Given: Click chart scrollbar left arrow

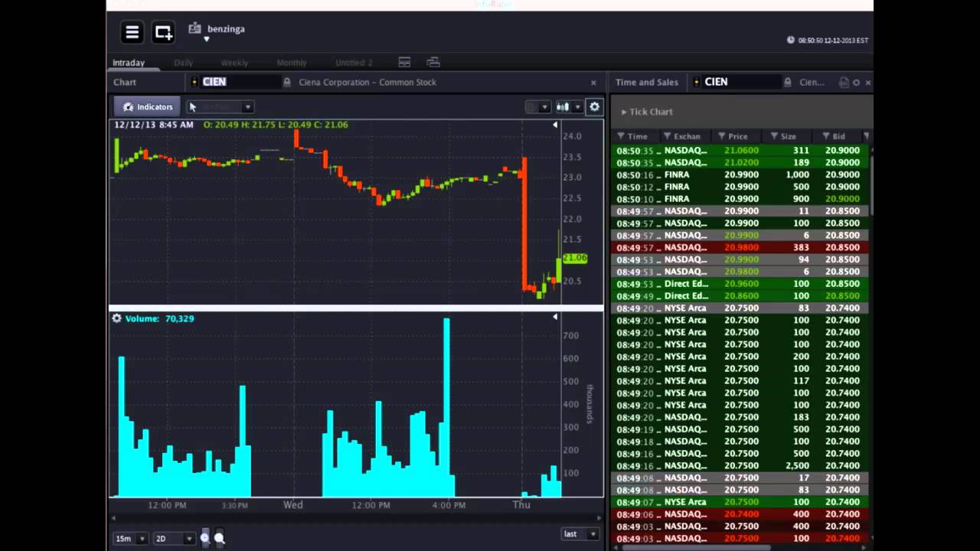Looking at the screenshot, I should click(x=113, y=518).
